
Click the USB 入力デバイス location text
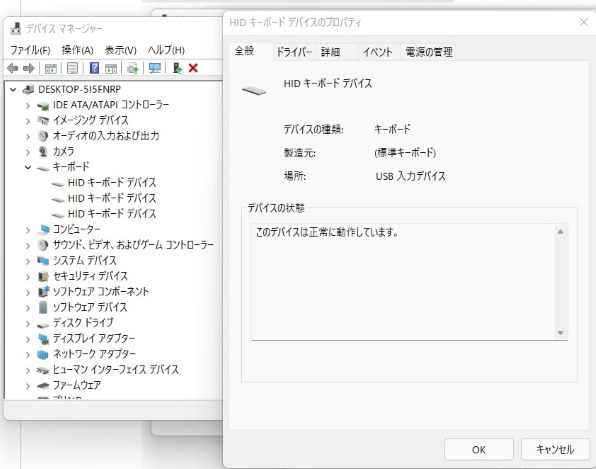[x=411, y=176]
